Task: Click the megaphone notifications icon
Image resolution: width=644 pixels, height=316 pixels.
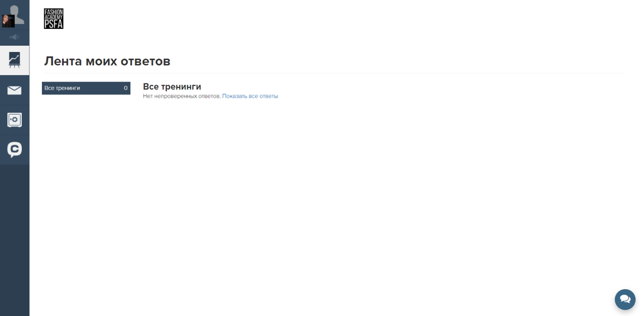Action: click(14, 37)
